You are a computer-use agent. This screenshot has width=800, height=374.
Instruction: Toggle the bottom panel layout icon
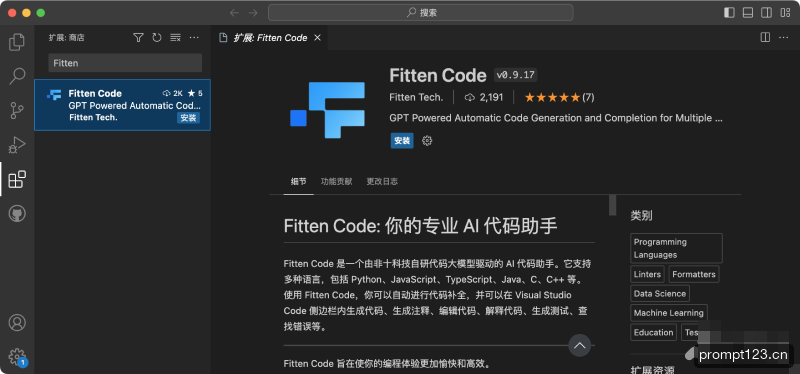pyautogui.click(x=748, y=13)
